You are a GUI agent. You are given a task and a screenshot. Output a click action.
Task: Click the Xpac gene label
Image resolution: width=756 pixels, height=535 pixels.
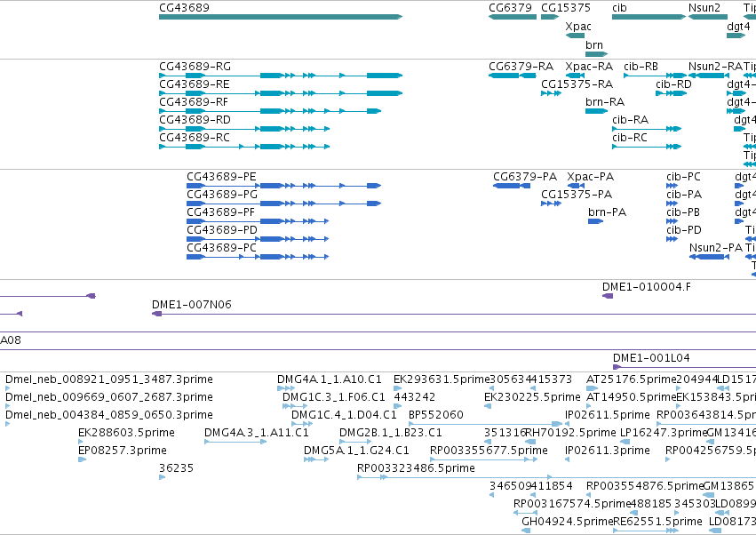coord(578,27)
